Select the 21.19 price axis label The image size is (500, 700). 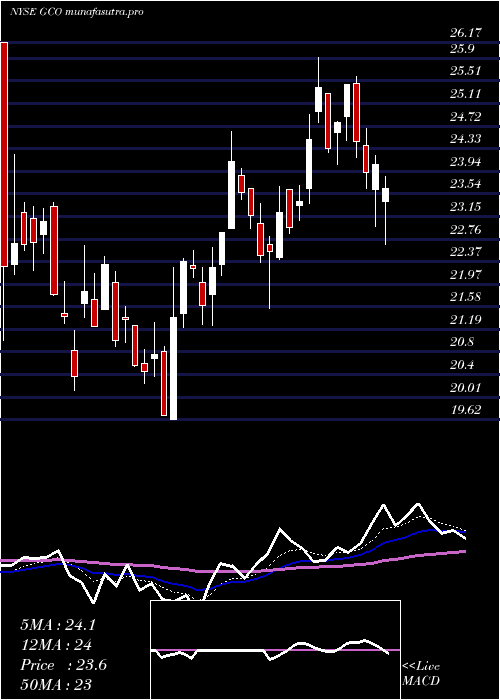tap(466, 320)
